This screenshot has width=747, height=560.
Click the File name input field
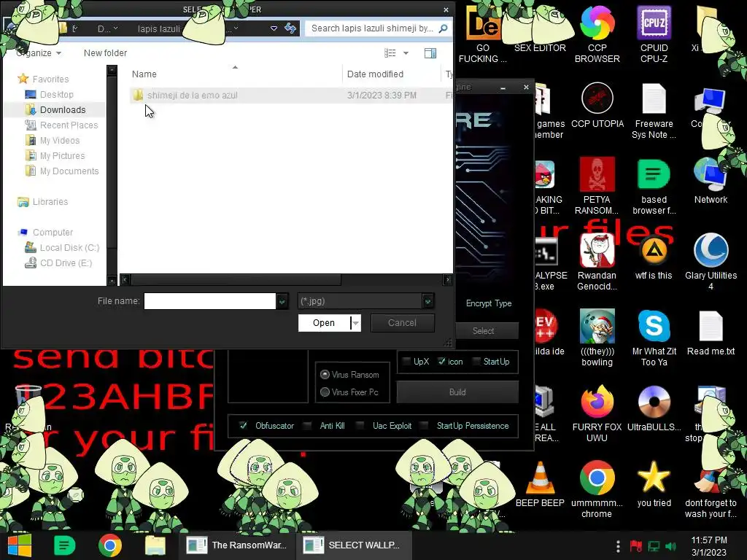pyautogui.click(x=209, y=301)
